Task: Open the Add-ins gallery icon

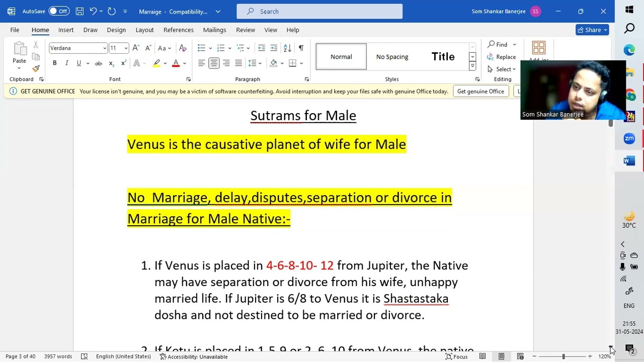Action: pos(539,48)
